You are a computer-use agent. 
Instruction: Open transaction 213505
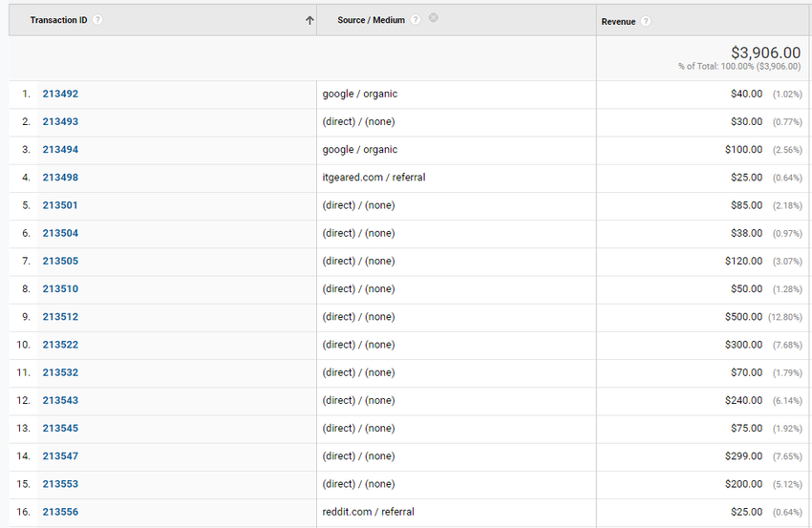point(60,262)
